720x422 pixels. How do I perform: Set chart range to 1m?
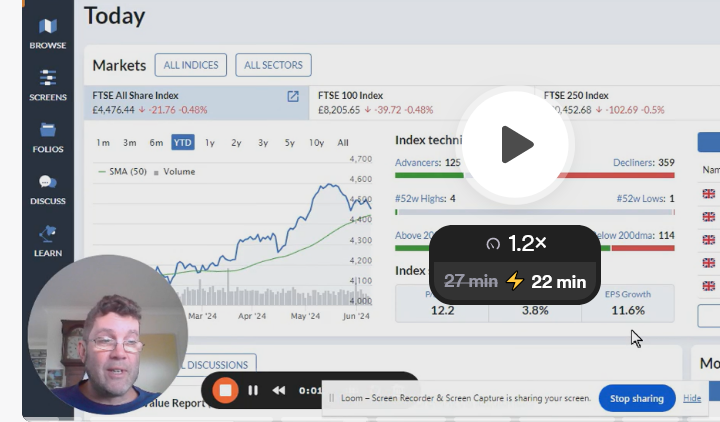103,142
